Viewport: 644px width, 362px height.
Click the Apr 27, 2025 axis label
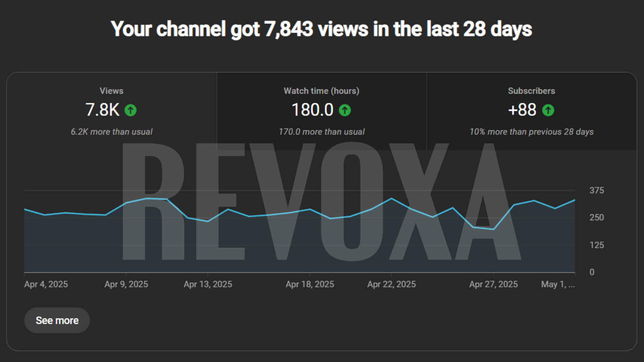tap(493, 284)
